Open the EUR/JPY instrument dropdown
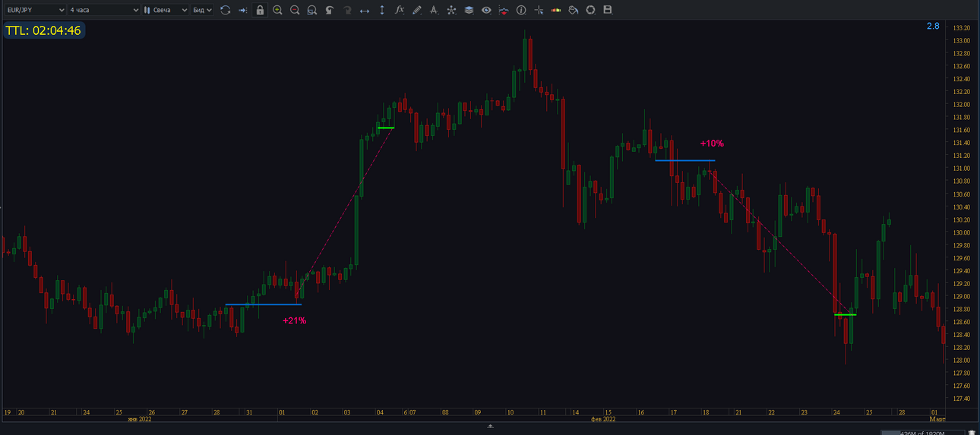This screenshot has width=980, height=435. click(34, 10)
